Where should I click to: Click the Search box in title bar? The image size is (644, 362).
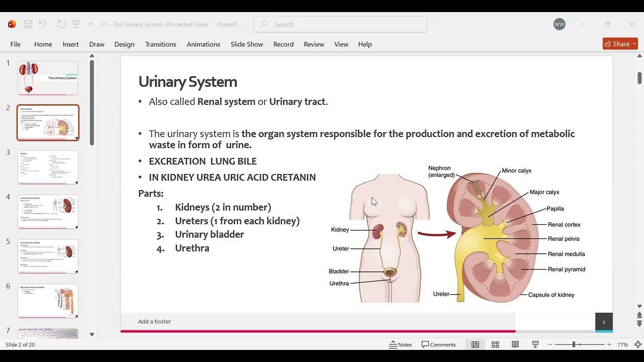tap(341, 24)
